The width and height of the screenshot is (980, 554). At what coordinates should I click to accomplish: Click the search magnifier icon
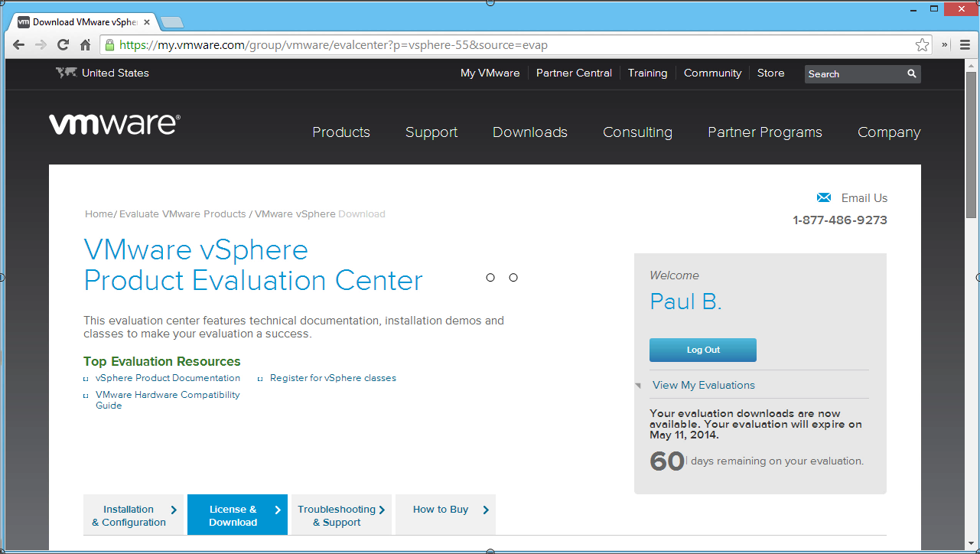pos(912,74)
